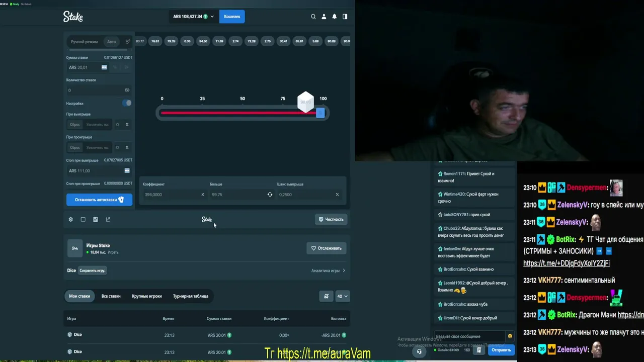The image size is (644, 362).
Task: Click the 72.28 past result pill
Action: pos(252,41)
